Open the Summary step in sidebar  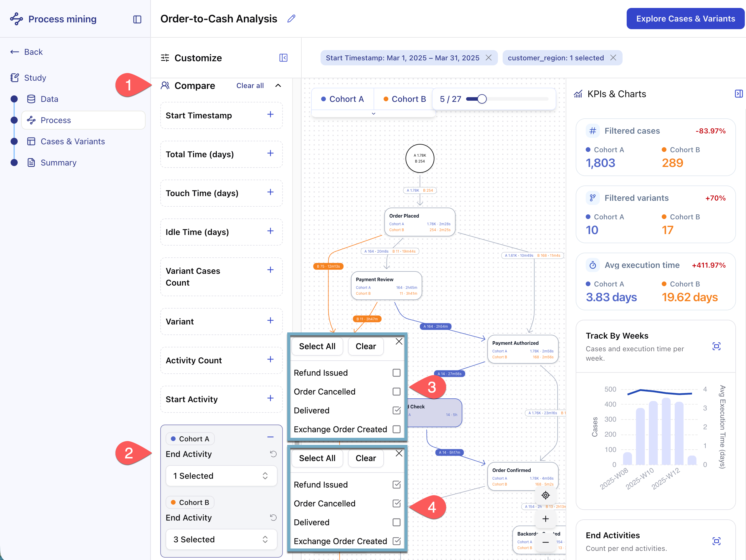[58, 163]
